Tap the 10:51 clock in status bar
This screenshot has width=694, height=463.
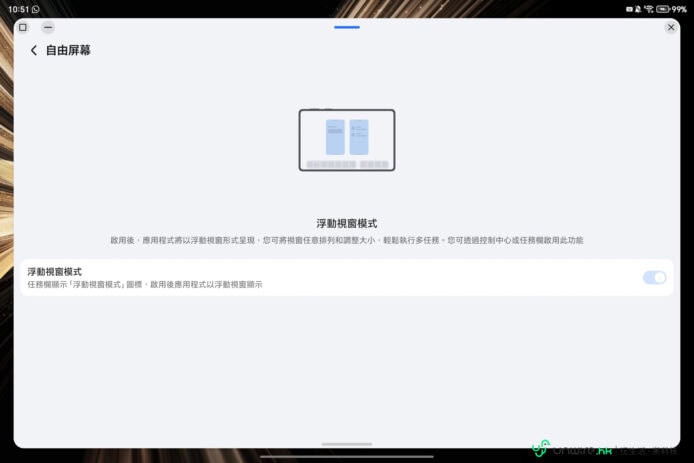click(x=14, y=8)
